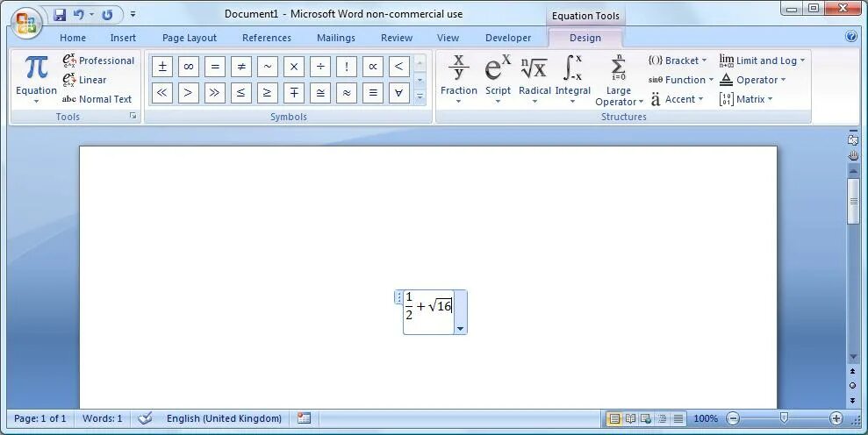Open the Insert tab

point(123,38)
